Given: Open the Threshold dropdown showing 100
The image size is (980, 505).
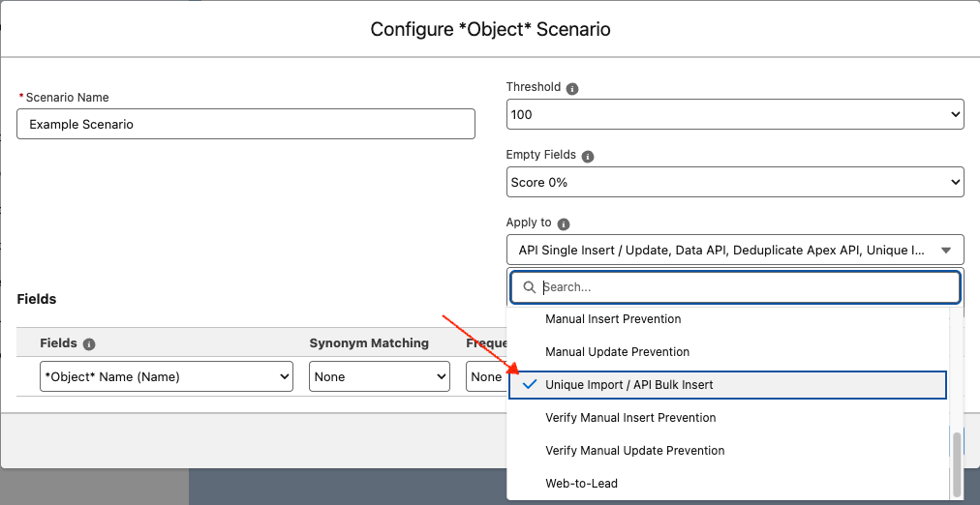Looking at the screenshot, I should click(x=735, y=114).
